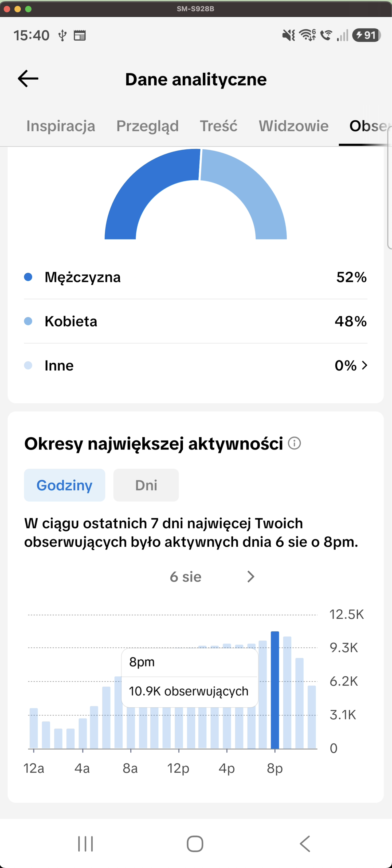
Task: Select the Godziny view toggle
Action: (65, 485)
